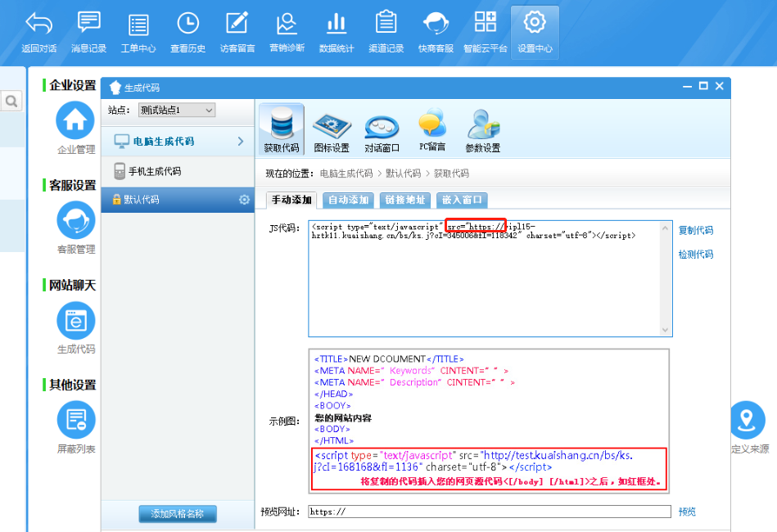Open 快商客服 customer service icon
This screenshot has height=532, width=777.
436,23
